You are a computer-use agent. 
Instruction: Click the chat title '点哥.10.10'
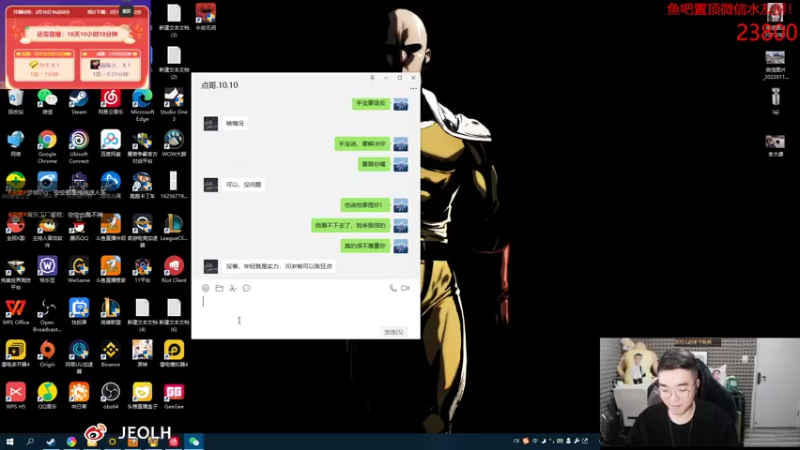pyautogui.click(x=219, y=85)
